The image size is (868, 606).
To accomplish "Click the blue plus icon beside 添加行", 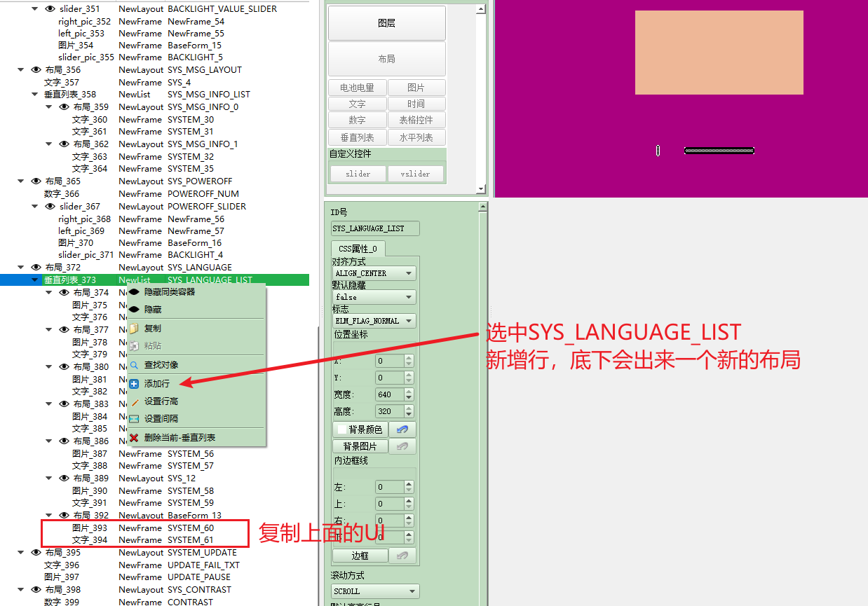I will [x=134, y=384].
